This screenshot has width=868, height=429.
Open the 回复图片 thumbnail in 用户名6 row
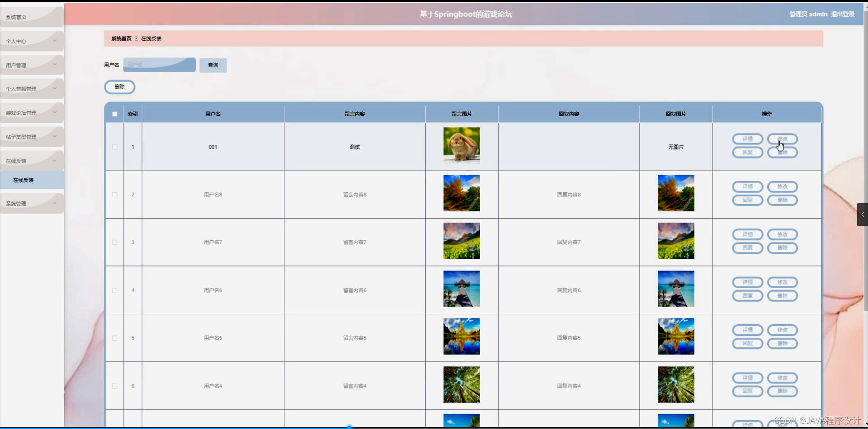(676, 289)
